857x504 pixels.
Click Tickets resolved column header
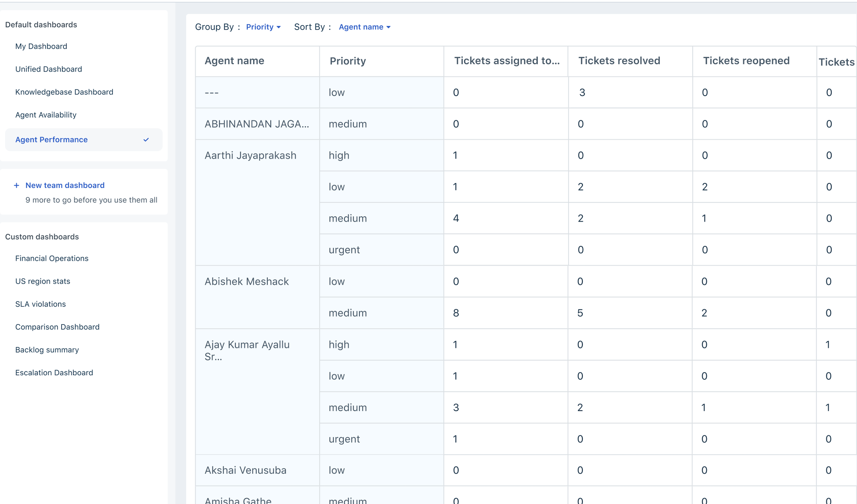pos(619,61)
